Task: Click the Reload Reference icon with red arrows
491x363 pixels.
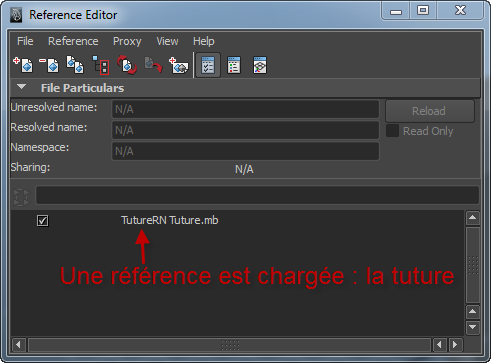Action: 127,65
